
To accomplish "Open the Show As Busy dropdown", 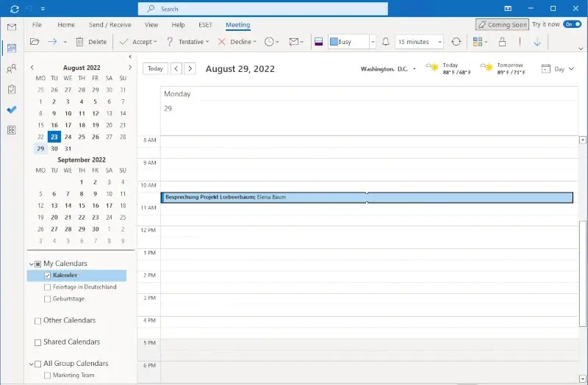I will (373, 42).
